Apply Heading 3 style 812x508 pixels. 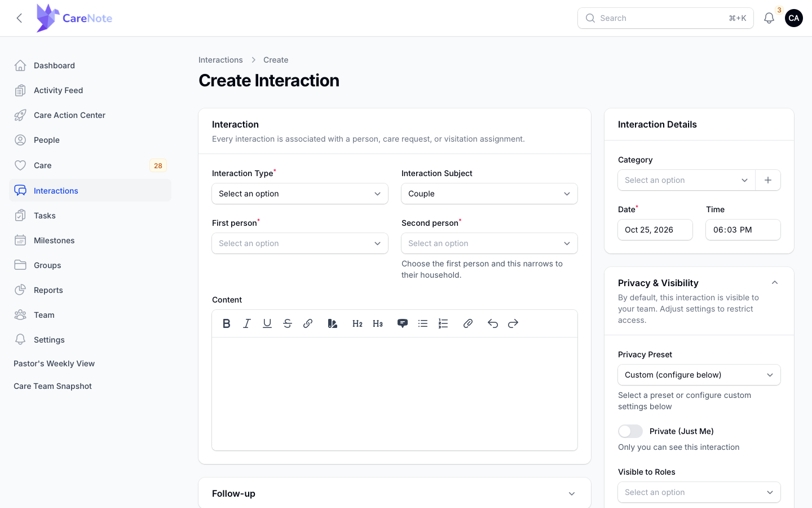pyautogui.click(x=378, y=323)
